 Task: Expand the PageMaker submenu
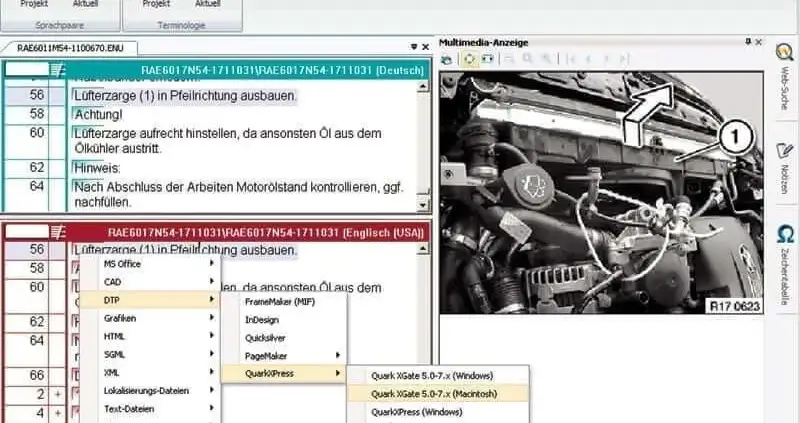290,355
